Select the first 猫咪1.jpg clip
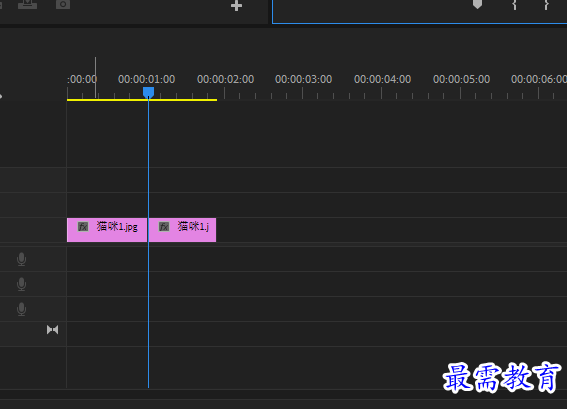This screenshot has width=567, height=409. 107,230
